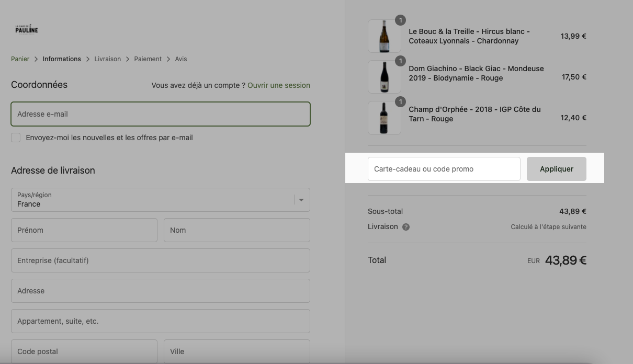Click the Prénom input field
The height and width of the screenshot is (364, 633).
point(84,230)
